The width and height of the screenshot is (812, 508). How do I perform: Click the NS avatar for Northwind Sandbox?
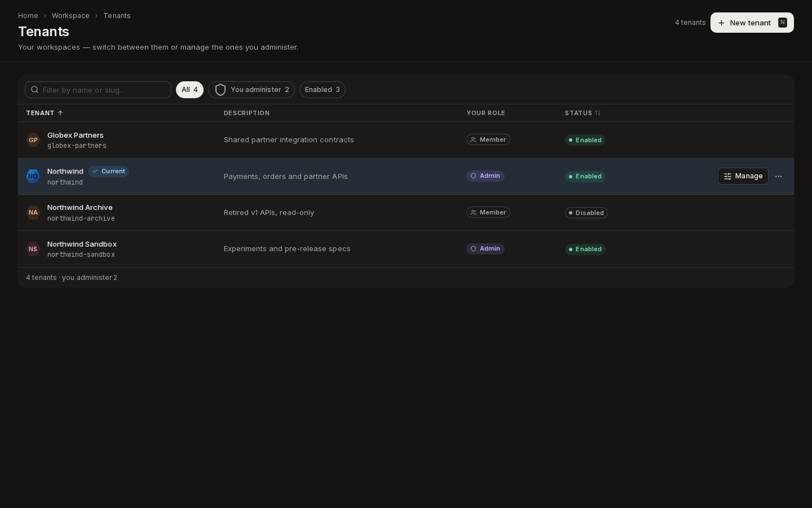(33, 249)
